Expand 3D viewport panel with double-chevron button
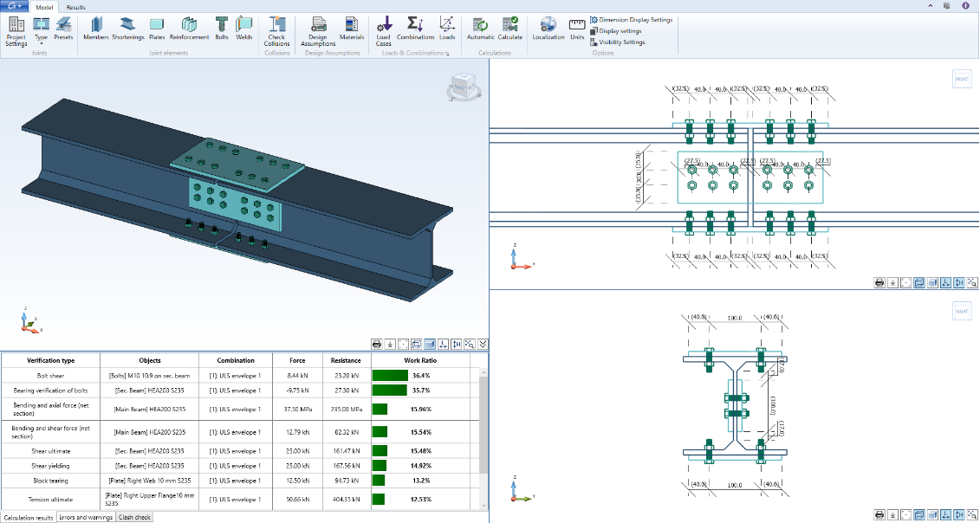980x523 pixels. point(483,344)
